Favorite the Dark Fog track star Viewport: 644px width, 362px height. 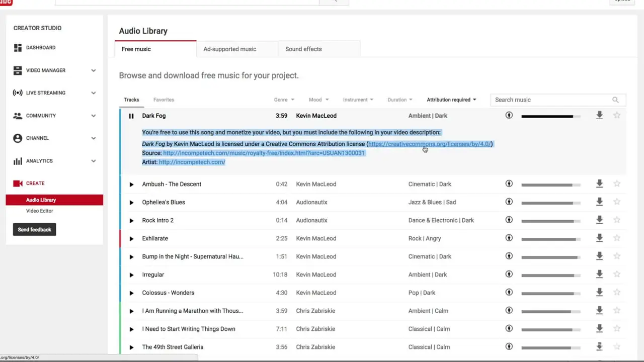[x=617, y=116]
